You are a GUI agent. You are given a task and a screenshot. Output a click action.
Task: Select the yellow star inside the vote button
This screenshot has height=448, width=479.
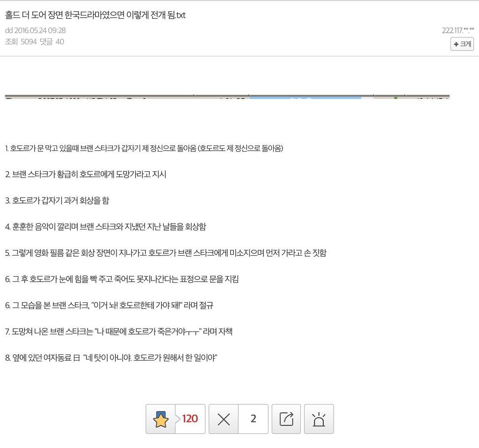[161, 419]
